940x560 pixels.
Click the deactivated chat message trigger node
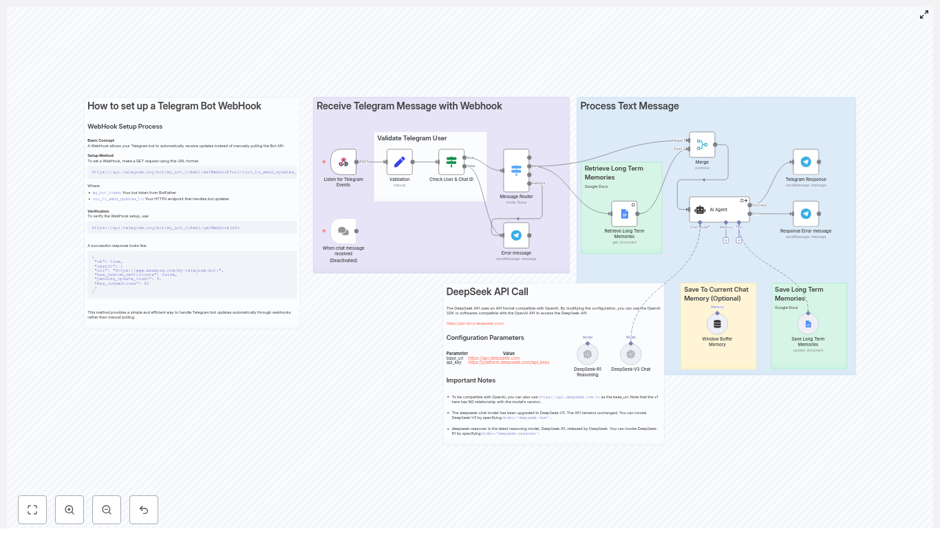pyautogui.click(x=343, y=231)
